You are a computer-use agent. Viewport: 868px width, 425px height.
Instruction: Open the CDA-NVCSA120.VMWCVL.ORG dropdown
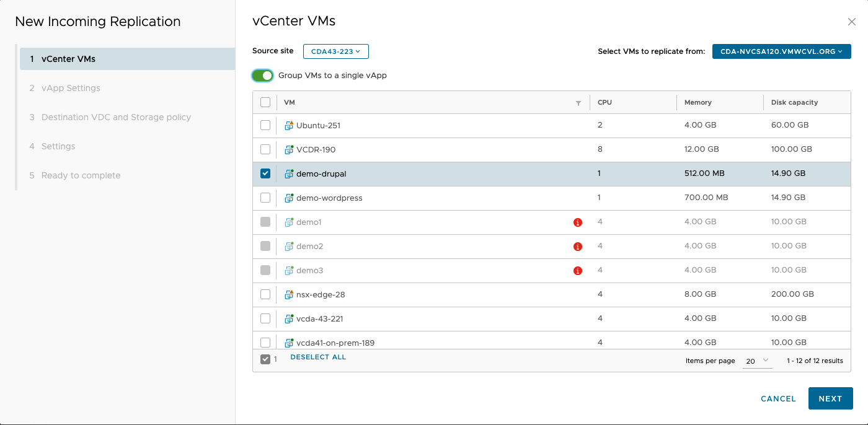point(781,51)
